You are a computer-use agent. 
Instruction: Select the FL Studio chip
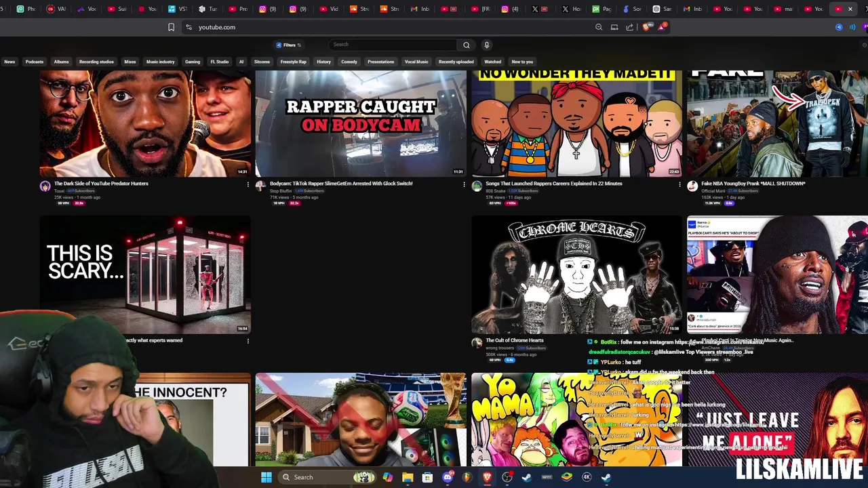tap(219, 62)
